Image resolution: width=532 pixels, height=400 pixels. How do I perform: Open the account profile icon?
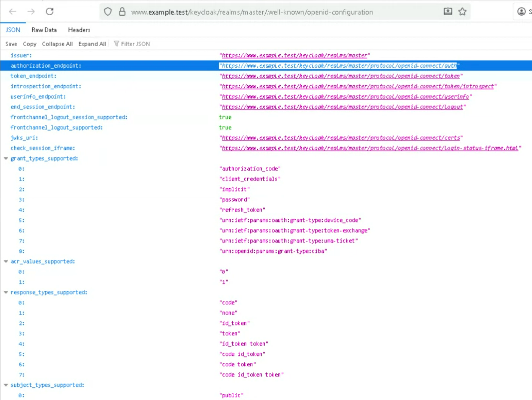[x=521, y=12]
